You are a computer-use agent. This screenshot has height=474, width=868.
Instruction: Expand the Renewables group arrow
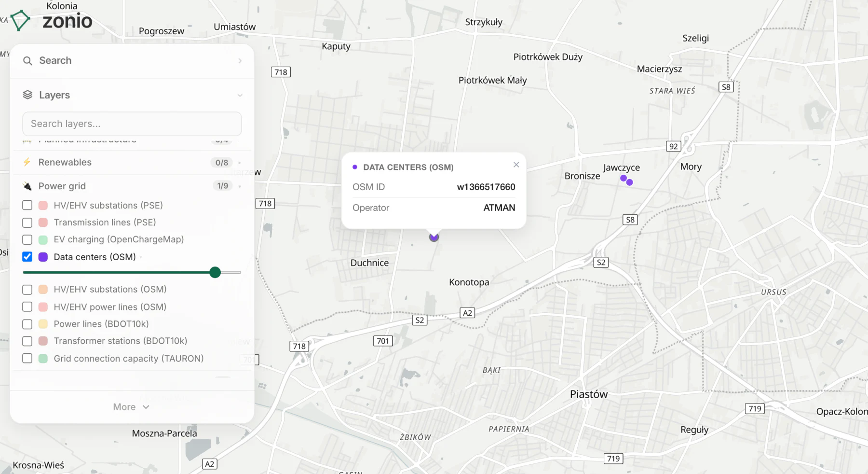pyautogui.click(x=240, y=163)
